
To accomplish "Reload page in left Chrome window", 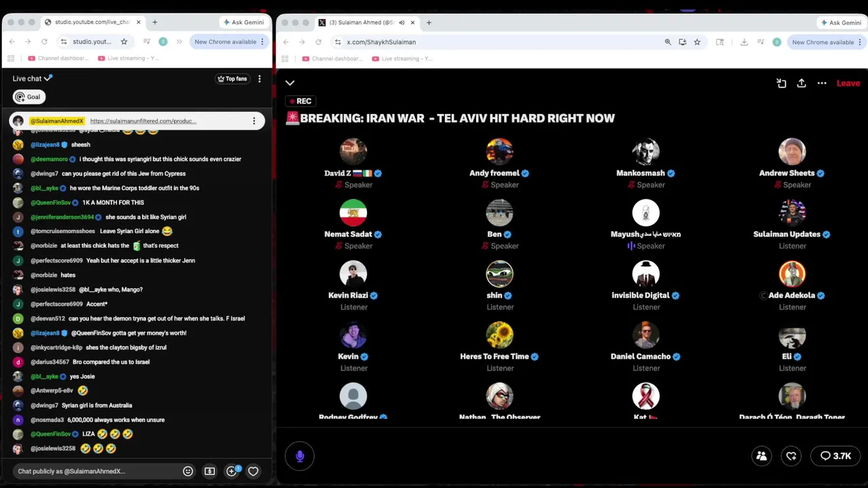I will click(x=44, y=42).
